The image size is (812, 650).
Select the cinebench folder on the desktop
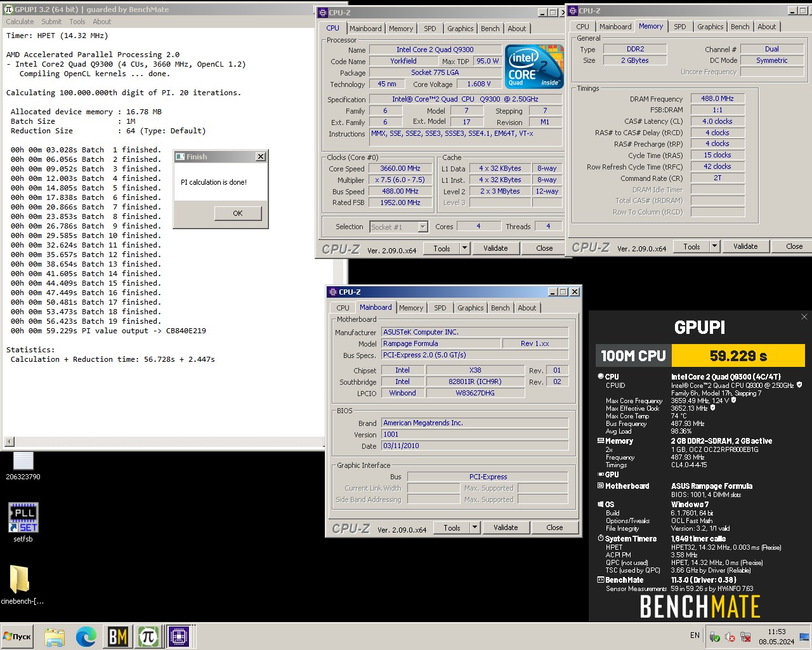[x=22, y=584]
